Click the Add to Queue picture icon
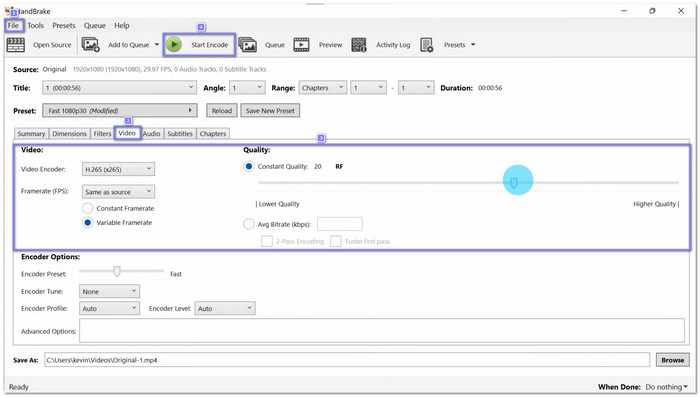The width and height of the screenshot is (700, 397). click(90, 45)
